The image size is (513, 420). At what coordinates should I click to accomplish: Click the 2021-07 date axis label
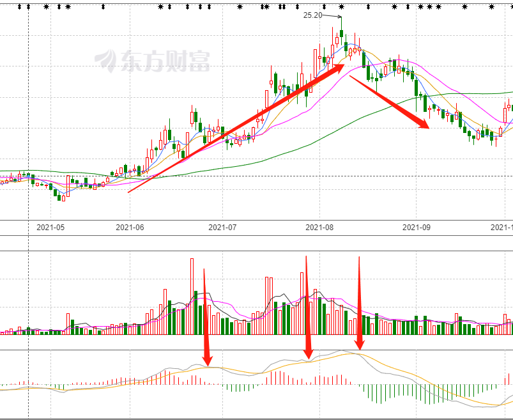[x=222, y=227]
